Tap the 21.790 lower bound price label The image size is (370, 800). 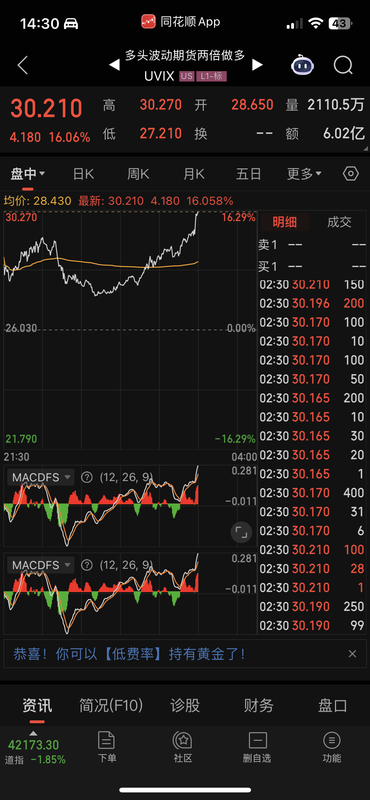pyautogui.click(x=21, y=439)
